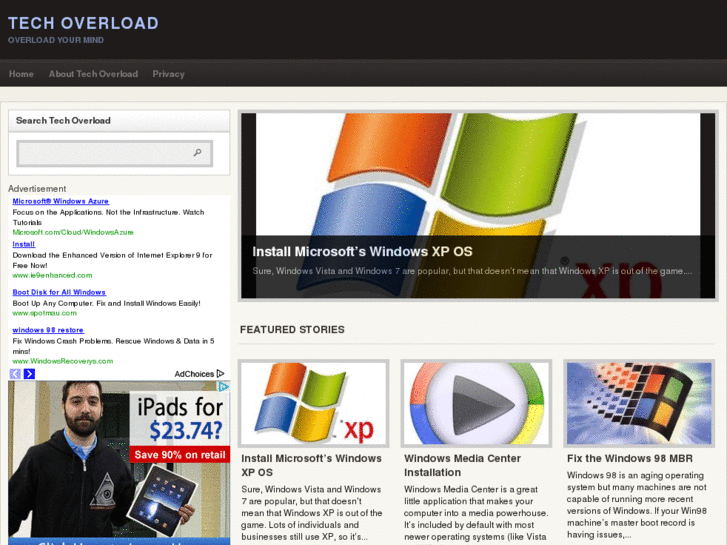
Task: Click the slider excerpt starting 'Sure, Windows Vista'
Action: tap(472, 271)
